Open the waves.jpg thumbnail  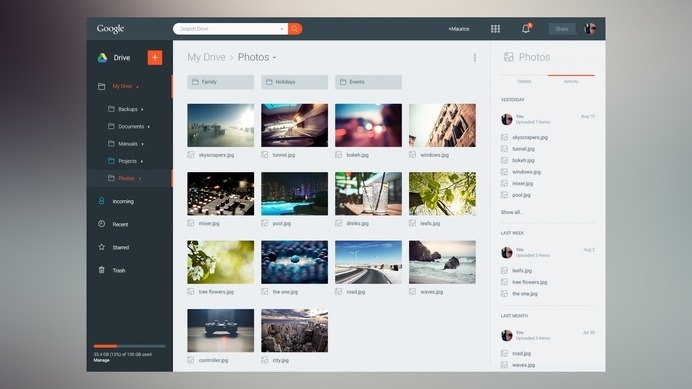(x=442, y=262)
